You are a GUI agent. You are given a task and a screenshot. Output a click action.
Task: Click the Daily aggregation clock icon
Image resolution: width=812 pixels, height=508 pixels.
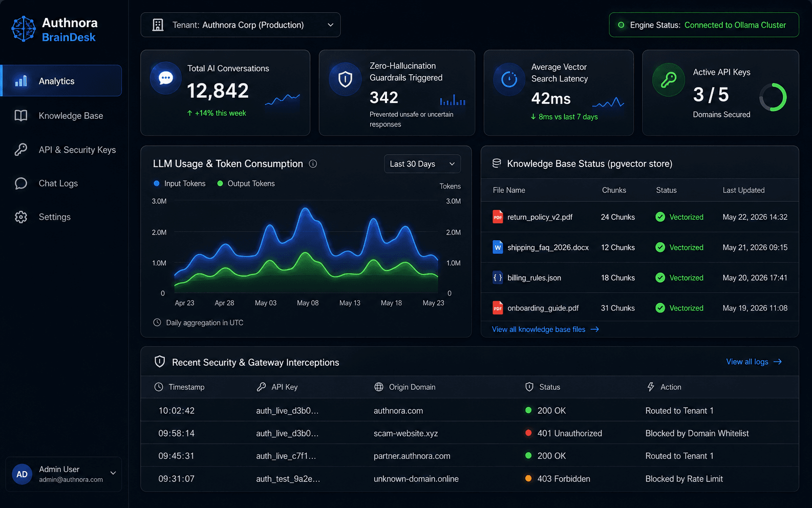pyautogui.click(x=157, y=323)
